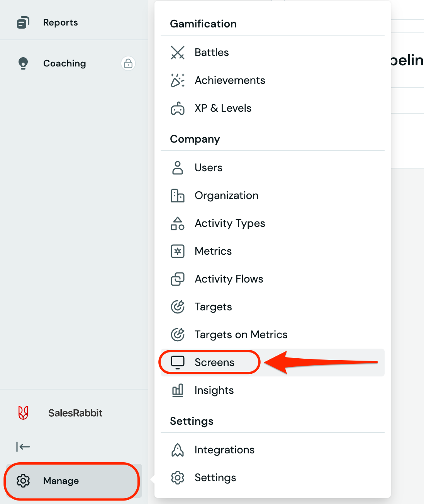The height and width of the screenshot is (504, 424).
Task: Open Targets menu item
Action: (213, 307)
